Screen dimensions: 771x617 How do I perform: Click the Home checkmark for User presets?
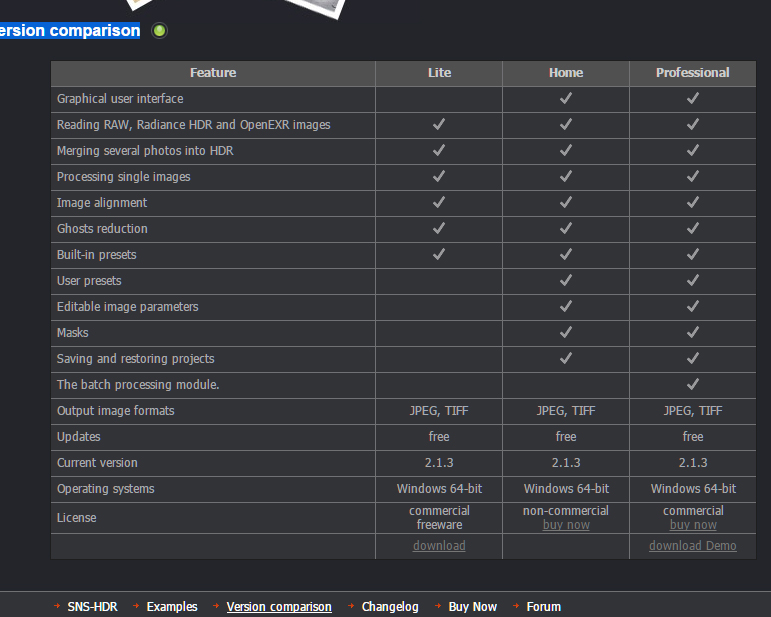[566, 281]
